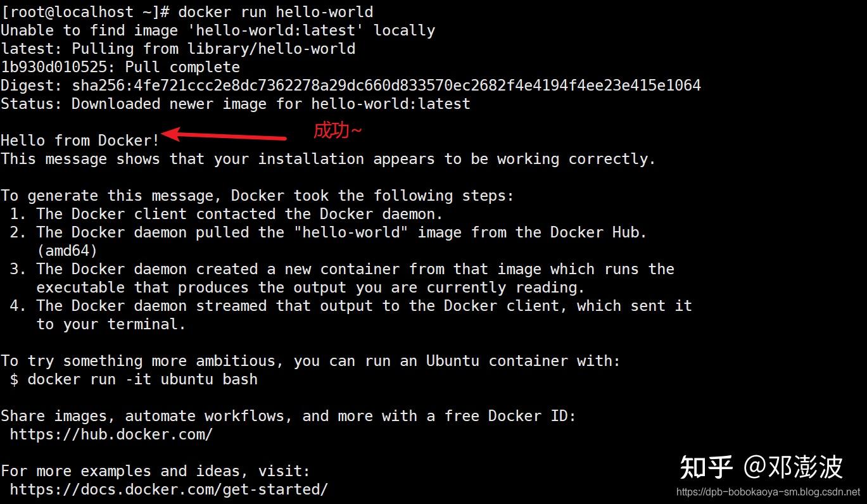Screen dimensions: 867x504
Task: Click the typed 'docker run hello-world' command
Action: [275, 12]
